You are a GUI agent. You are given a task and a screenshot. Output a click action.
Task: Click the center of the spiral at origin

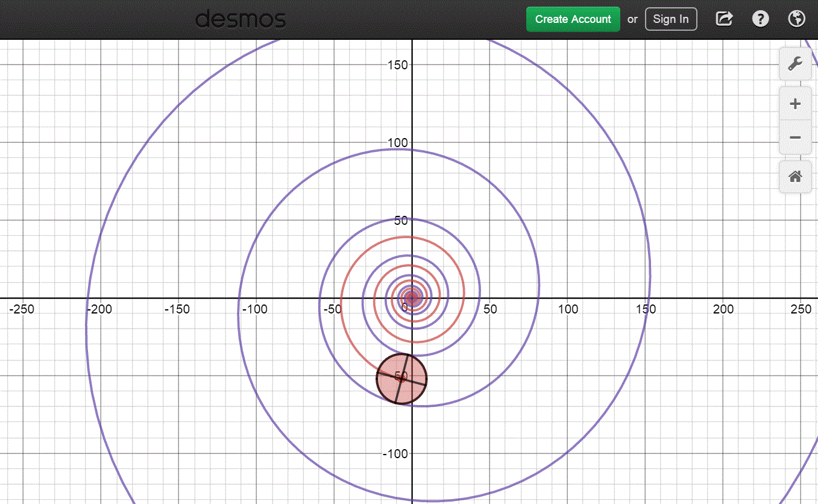tap(412, 297)
